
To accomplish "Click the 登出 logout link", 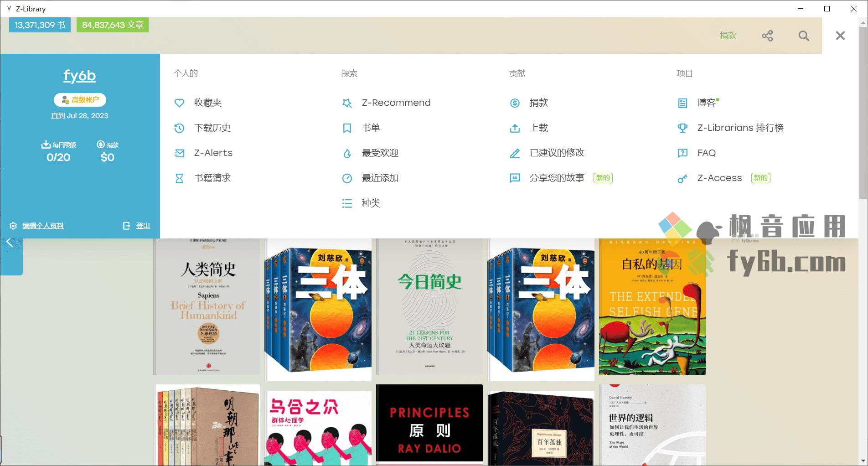I will [143, 226].
